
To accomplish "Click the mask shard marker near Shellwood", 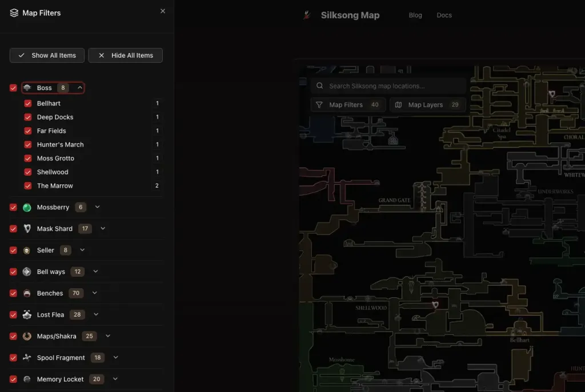I will (x=435, y=305).
